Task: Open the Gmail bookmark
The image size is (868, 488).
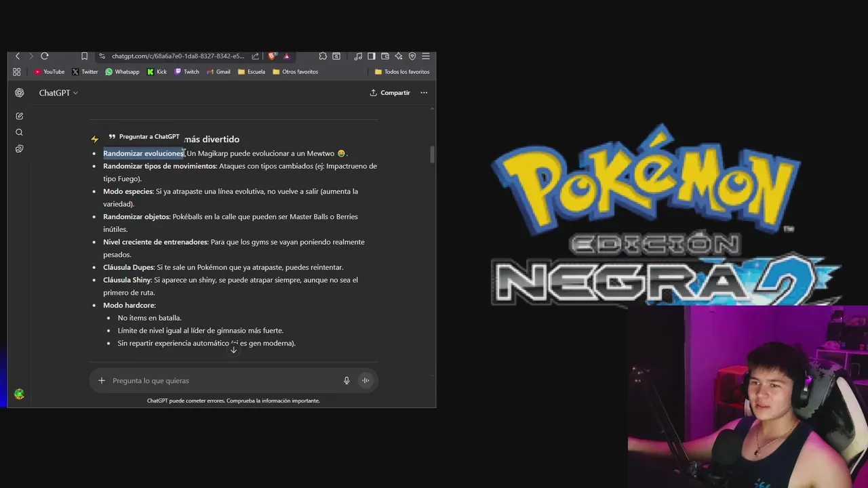Action: [218, 72]
